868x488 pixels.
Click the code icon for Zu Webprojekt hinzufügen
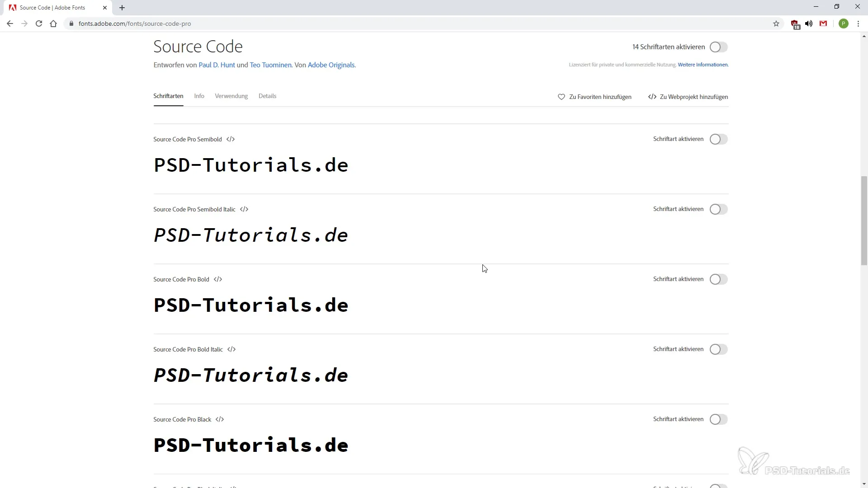tap(652, 97)
